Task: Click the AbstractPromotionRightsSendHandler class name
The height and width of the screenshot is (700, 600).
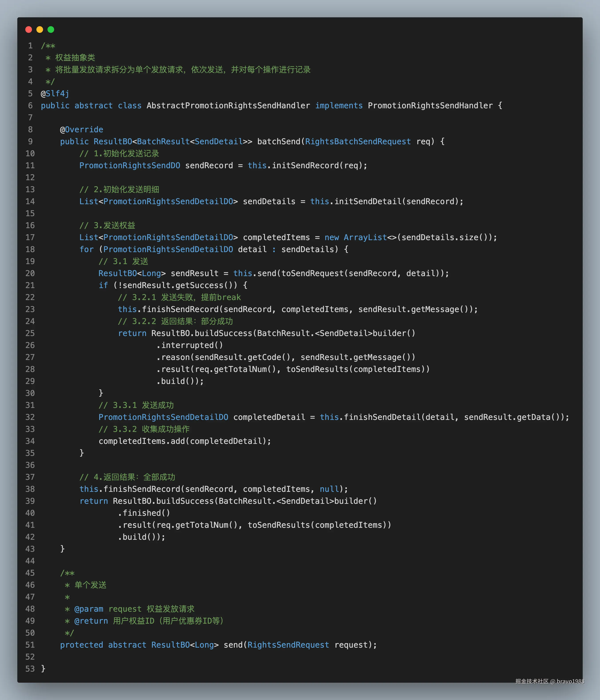Action: click(x=228, y=106)
